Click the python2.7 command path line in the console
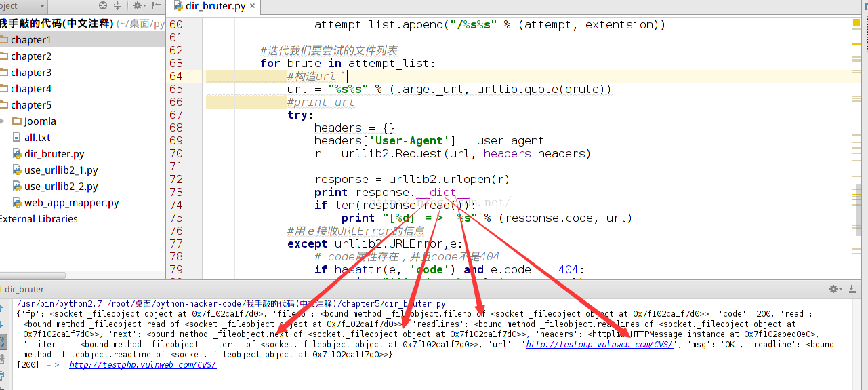The image size is (868, 390). pyautogui.click(x=231, y=304)
